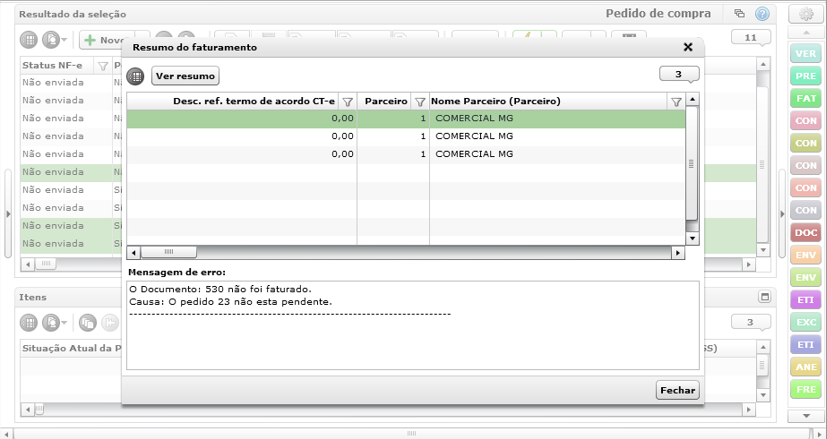Click the Ver resumo button
Screen dimensions: 827x439
185,76
